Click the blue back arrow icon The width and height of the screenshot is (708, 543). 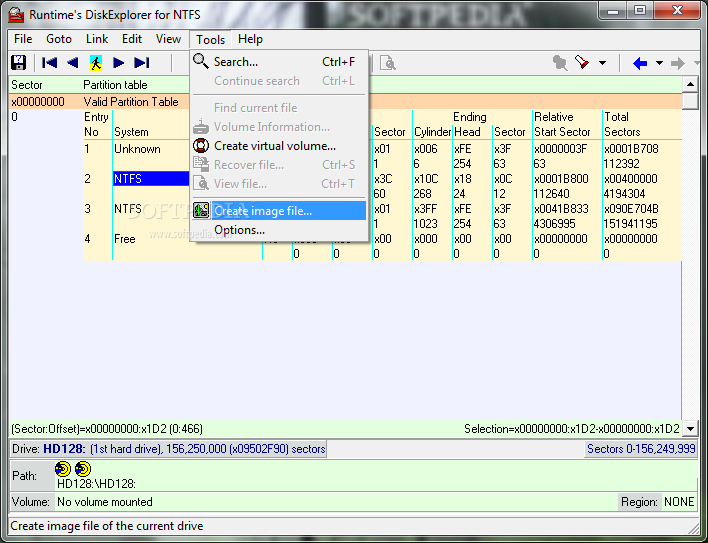tap(640, 63)
